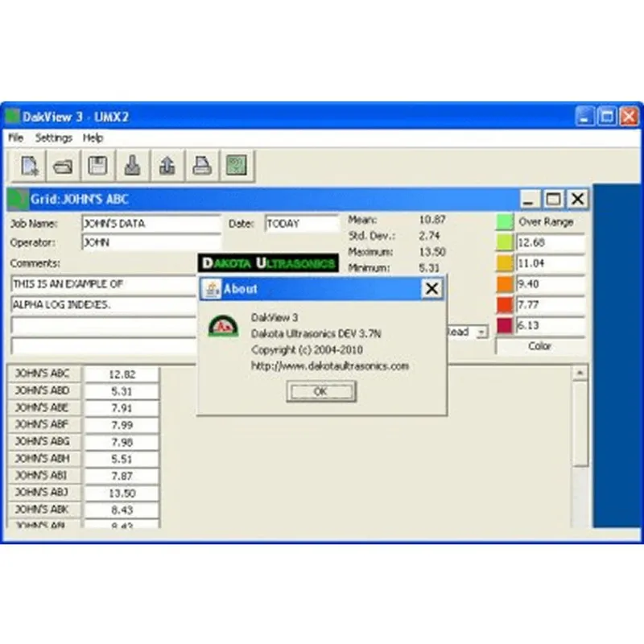Open the Settings menu
Image resolution: width=644 pixels, height=644 pixels.
coord(53,138)
